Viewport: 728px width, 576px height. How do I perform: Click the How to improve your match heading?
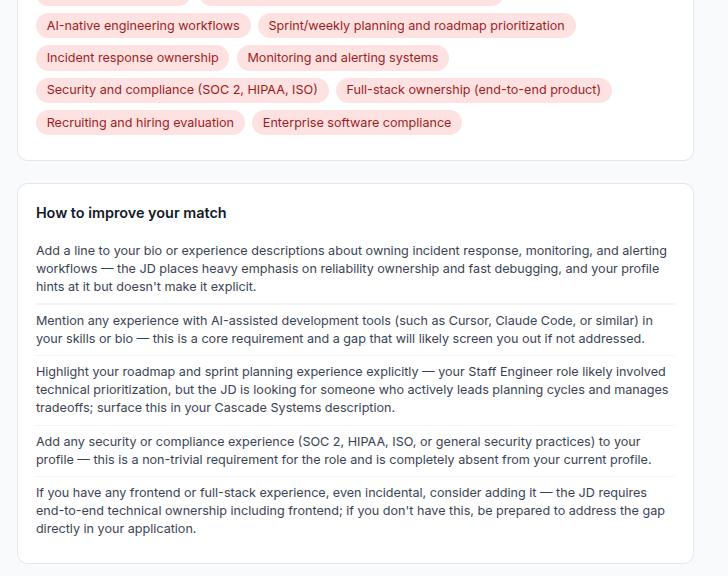(131, 213)
